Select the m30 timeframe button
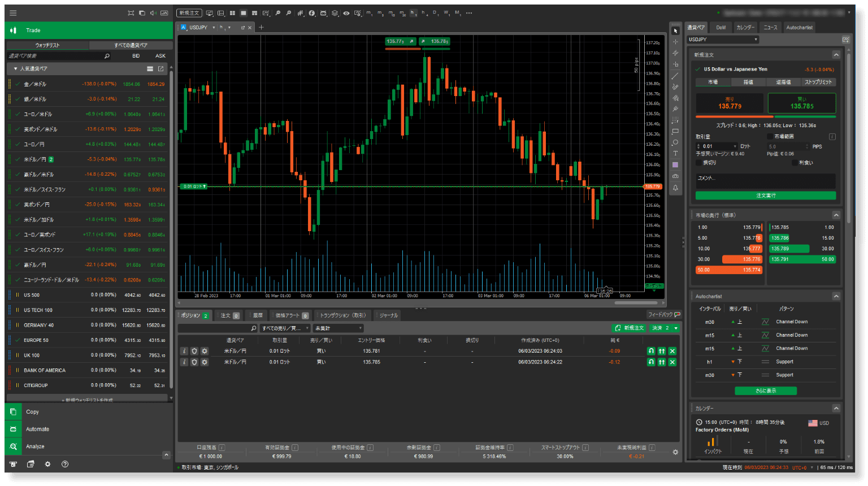The width and height of the screenshot is (868, 486). coord(403,13)
